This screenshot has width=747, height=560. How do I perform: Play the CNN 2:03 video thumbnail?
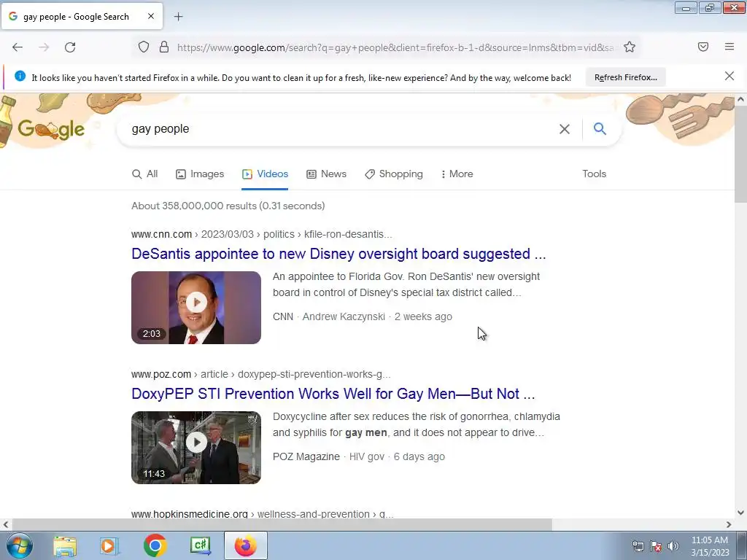196,308
